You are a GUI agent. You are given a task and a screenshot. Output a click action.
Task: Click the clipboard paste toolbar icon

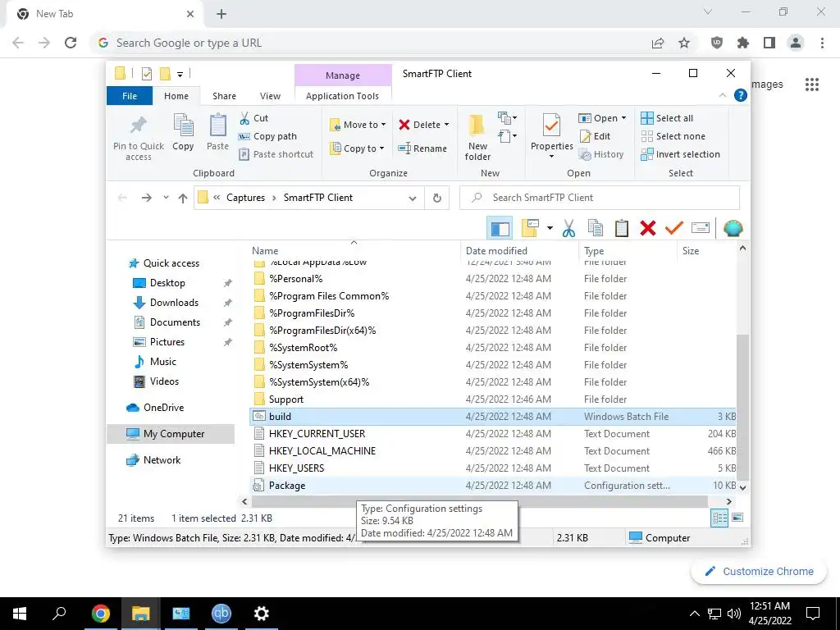tap(622, 229)
